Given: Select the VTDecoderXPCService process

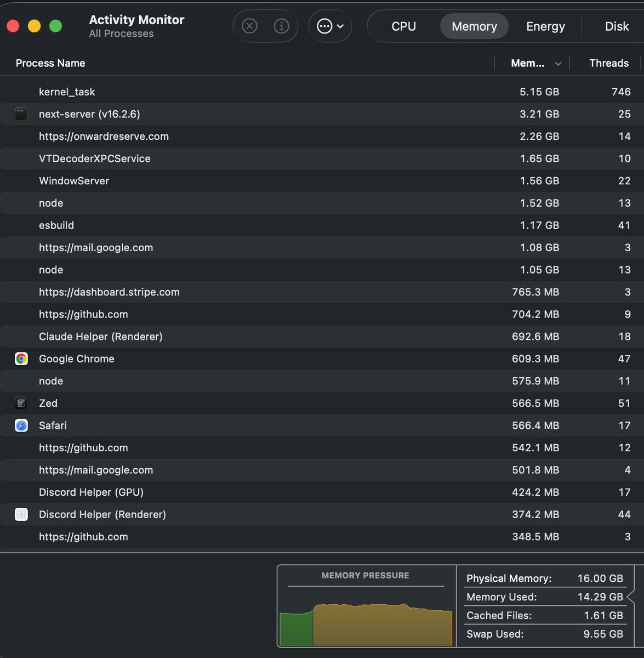Looking at the screenshot, I should (322, 158).
